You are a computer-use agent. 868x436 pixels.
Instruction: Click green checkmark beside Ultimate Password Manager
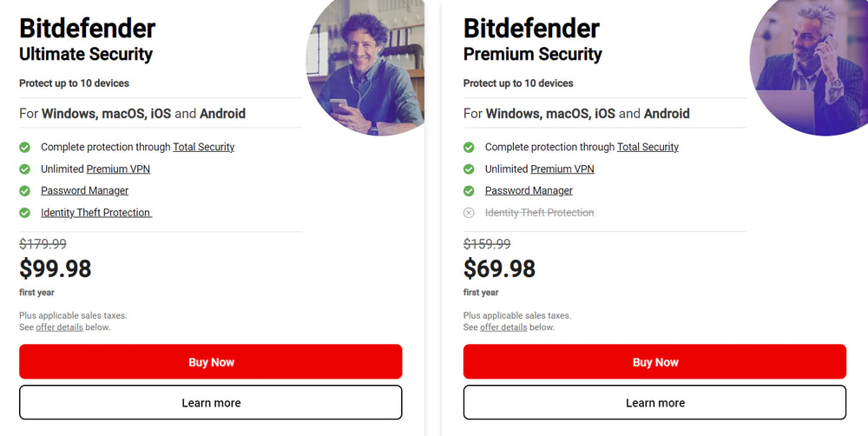click(x=24, y=191)
